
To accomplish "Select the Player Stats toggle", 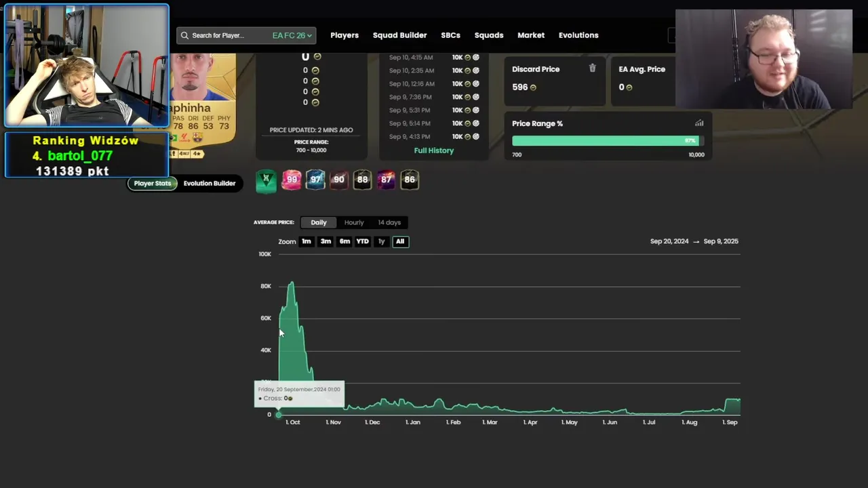I will point(153,183).
